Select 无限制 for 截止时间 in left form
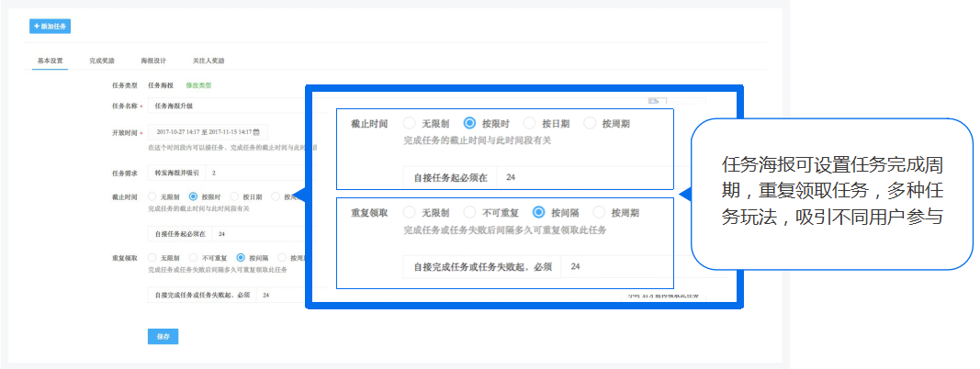Image resolution: width=980 pixels, height=369 pixels. click(153, 196)
